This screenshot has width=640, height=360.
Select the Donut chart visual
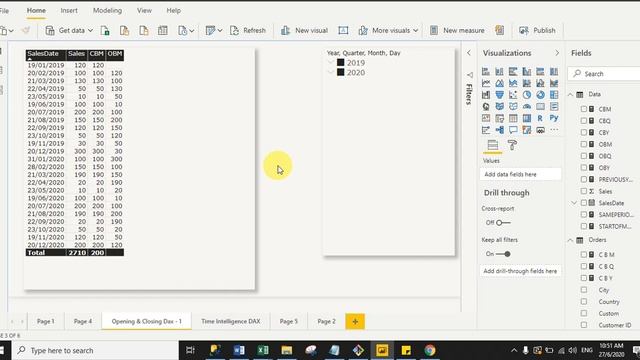[540, 95]
